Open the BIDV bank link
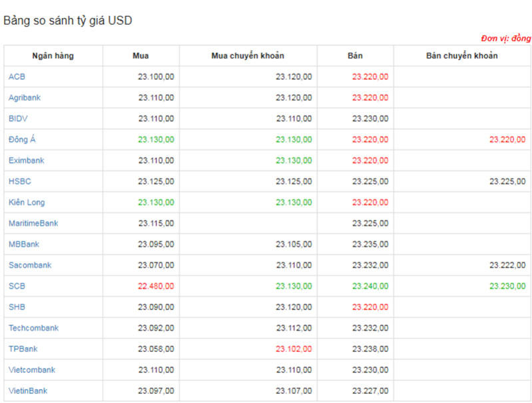Screen dimensions: 532x403 (x=18, y=119)
